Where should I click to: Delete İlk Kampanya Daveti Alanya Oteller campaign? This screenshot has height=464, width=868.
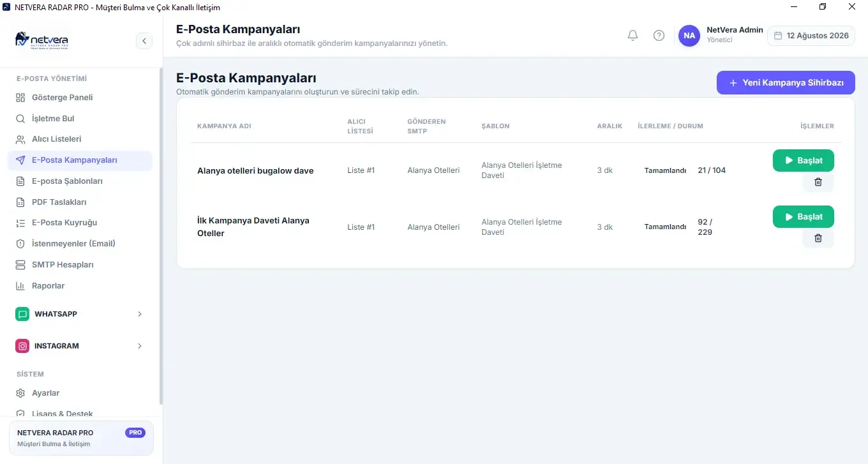(x=818, y=238)
